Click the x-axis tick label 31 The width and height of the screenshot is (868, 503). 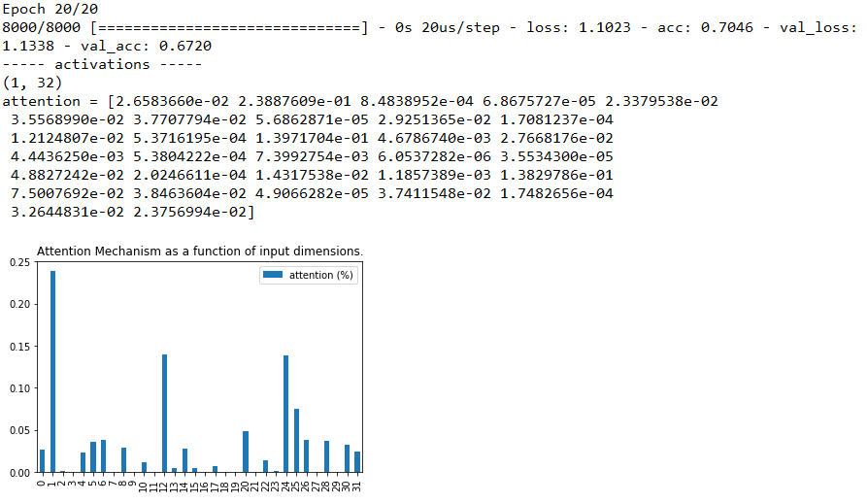[357, 486]
